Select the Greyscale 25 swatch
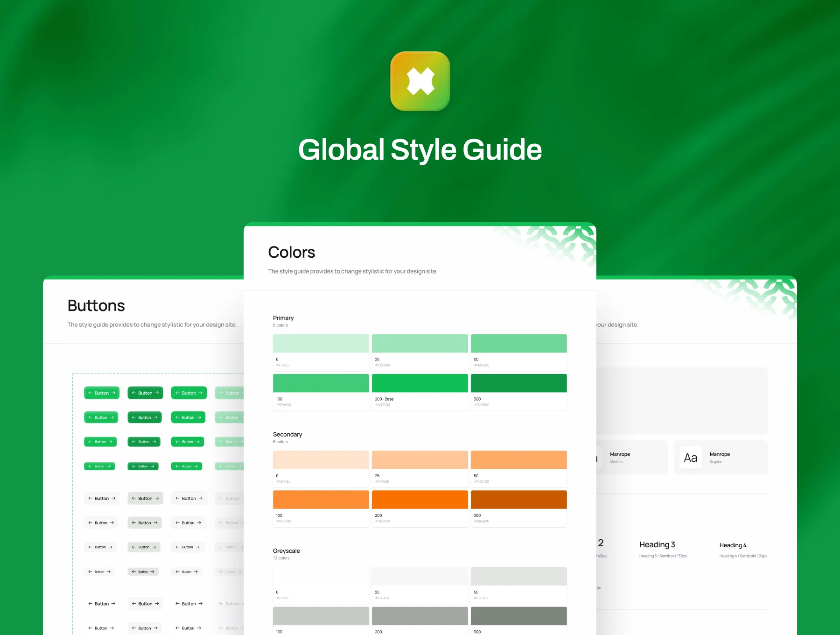Screen dimensions: 840x635 pyautogui.click(x=420, y=576)
